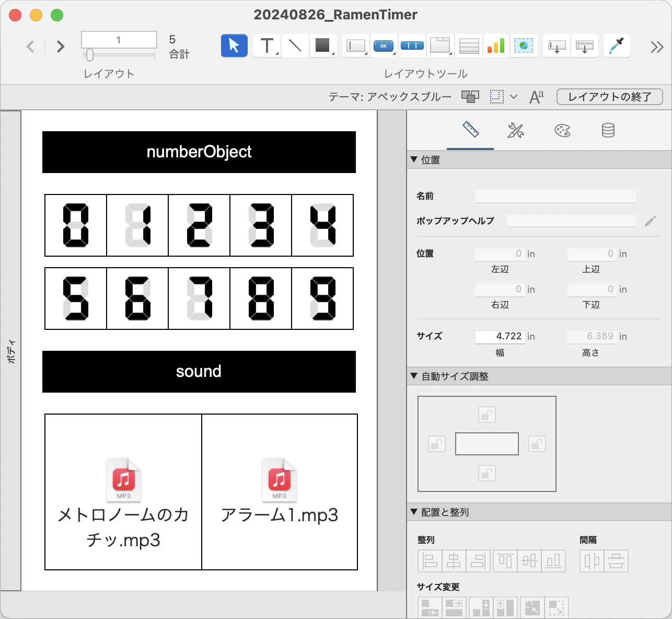
Task: Choose the Button Bar tool
Action: pos(412,46)
